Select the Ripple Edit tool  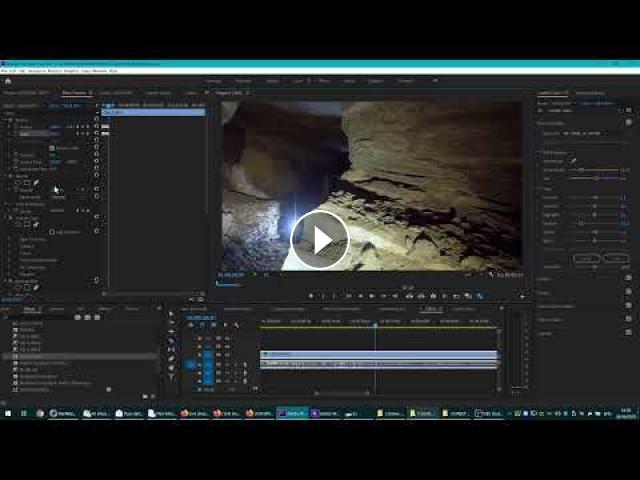point(171,332)
